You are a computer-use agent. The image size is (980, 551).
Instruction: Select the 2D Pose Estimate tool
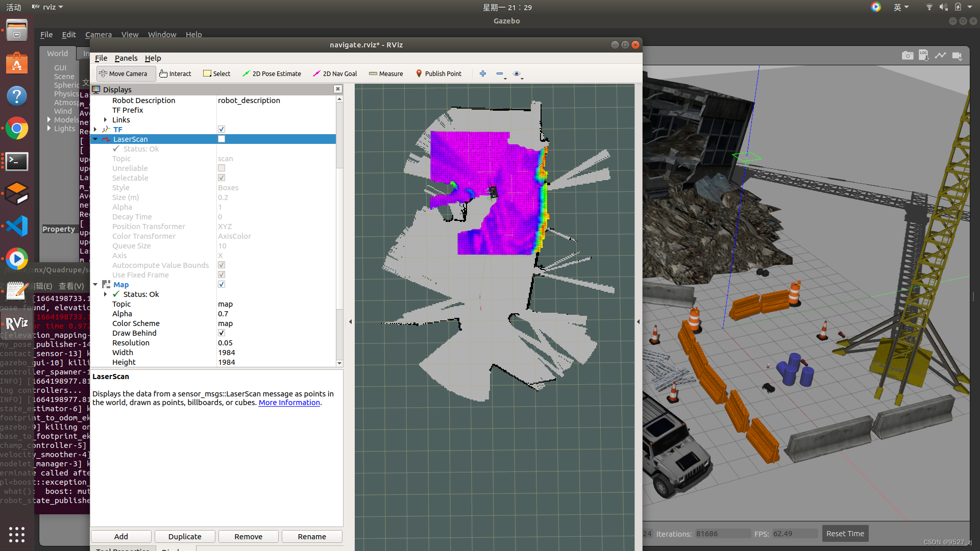click(271, 73)
